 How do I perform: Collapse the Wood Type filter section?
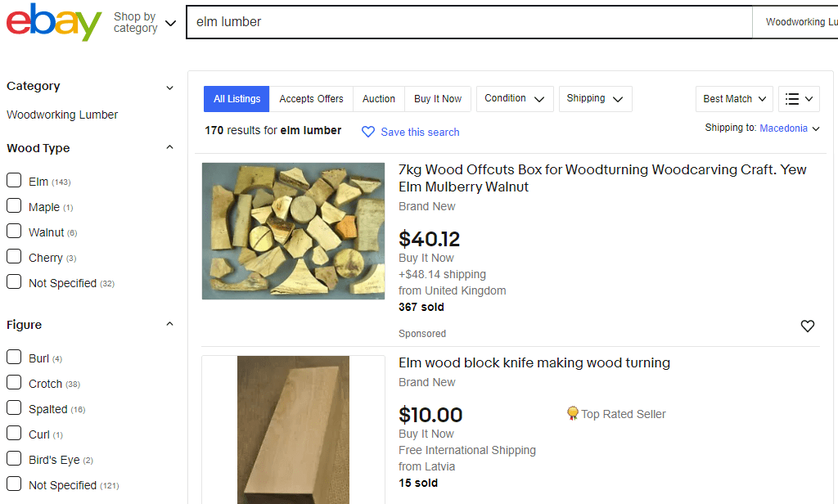pos(170,147)
